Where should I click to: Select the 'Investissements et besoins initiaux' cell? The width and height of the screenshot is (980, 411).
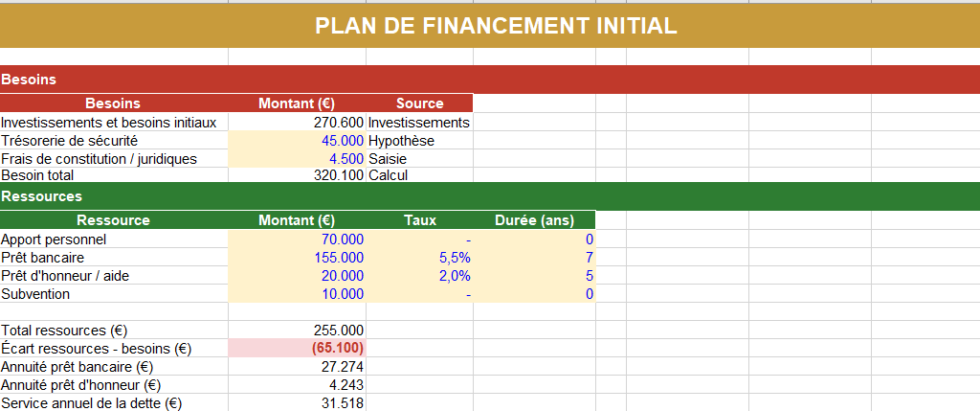(x=114, y=122)
